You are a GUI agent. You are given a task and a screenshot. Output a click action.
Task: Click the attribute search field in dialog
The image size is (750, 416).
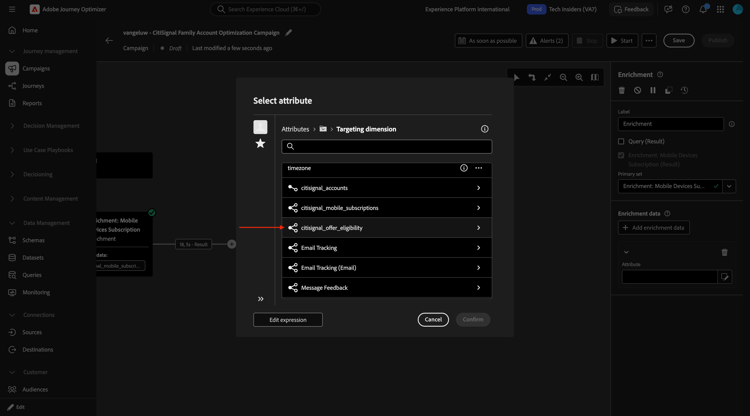pos(386,146)
